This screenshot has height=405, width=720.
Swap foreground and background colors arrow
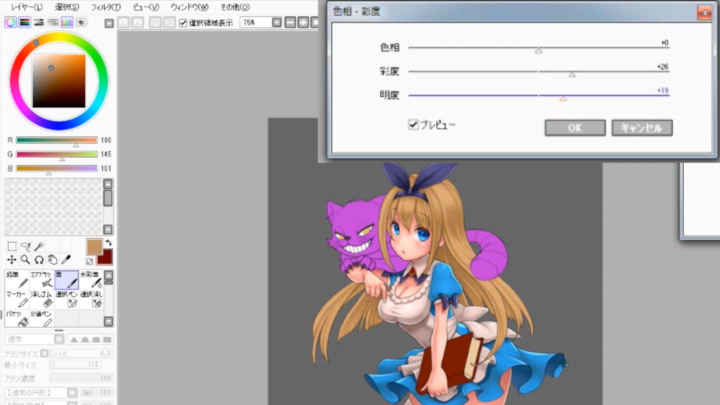click(108, 242)
